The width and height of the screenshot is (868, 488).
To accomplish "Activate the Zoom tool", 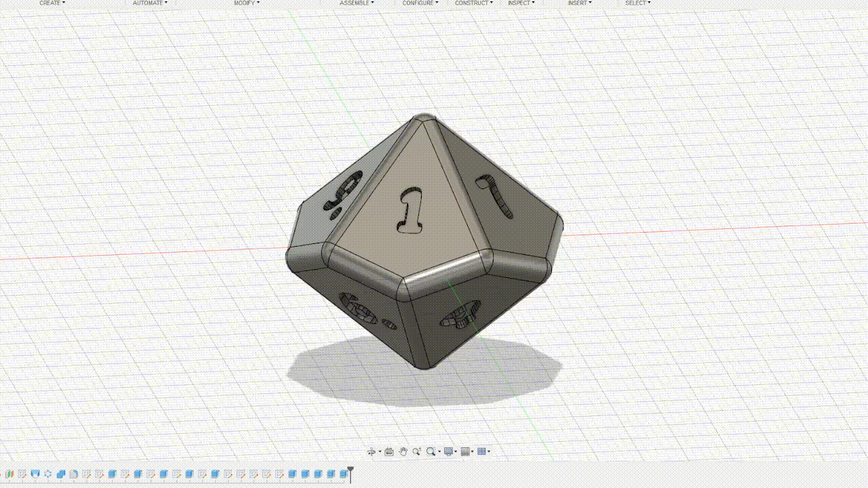I will pos(416,451).
